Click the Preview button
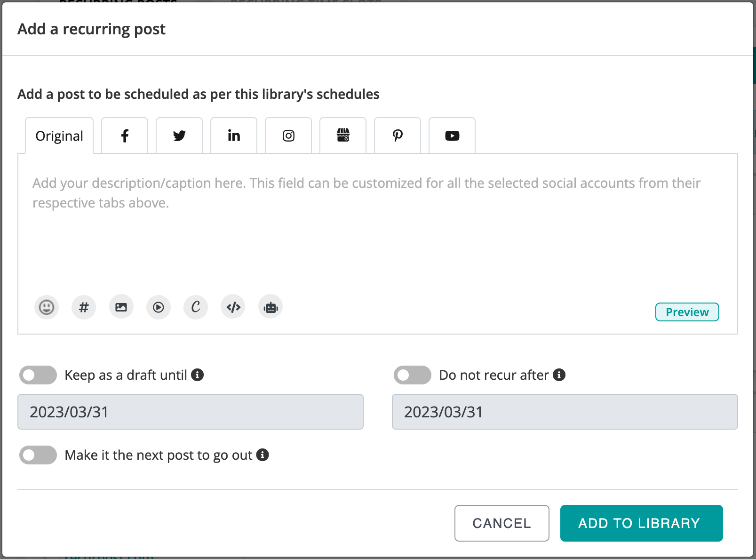 687,312
